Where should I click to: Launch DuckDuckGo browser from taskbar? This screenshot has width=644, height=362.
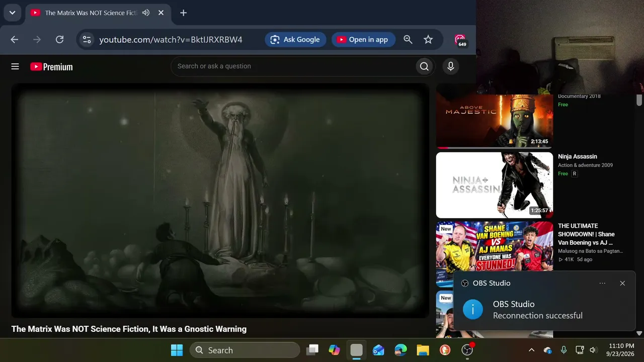[x=445, y=350]
